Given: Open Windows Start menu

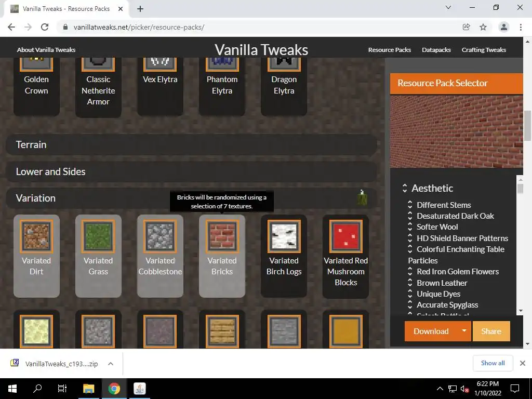Looking at the screenshot, I should click(x=12, y=389).
